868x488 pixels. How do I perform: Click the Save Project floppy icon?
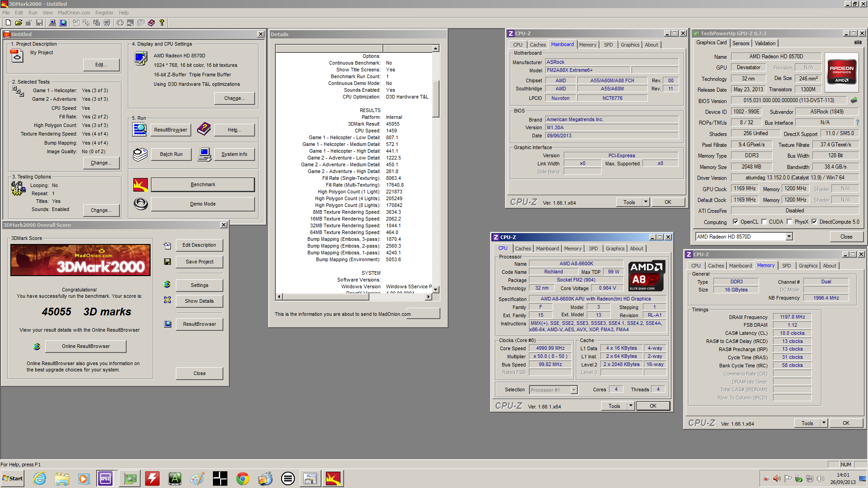click(167, 262)
